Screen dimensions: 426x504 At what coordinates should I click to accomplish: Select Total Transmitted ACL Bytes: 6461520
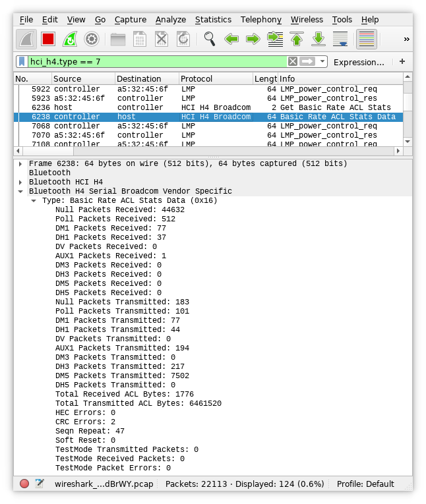click(x=138, y=403)
